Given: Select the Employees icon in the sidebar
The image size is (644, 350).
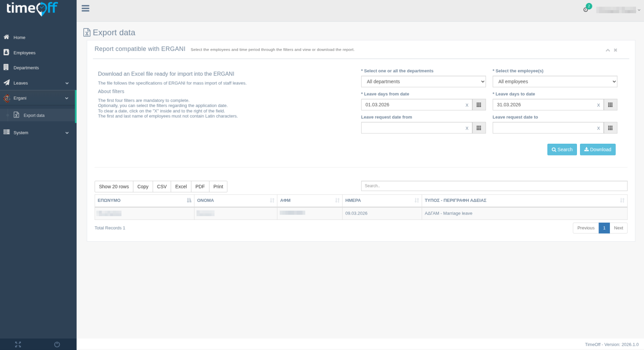Looking at the screenshot, I should [x=6, y=52].
